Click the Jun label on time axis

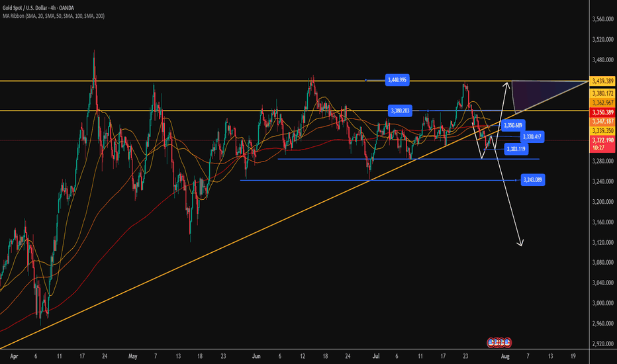(256, 357)
